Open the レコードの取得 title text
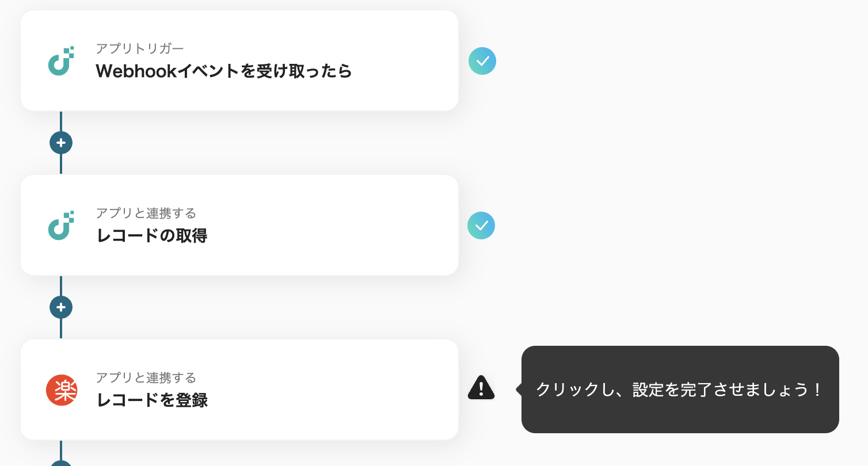This screenshot has width=868, height=466. click(152, 236)
